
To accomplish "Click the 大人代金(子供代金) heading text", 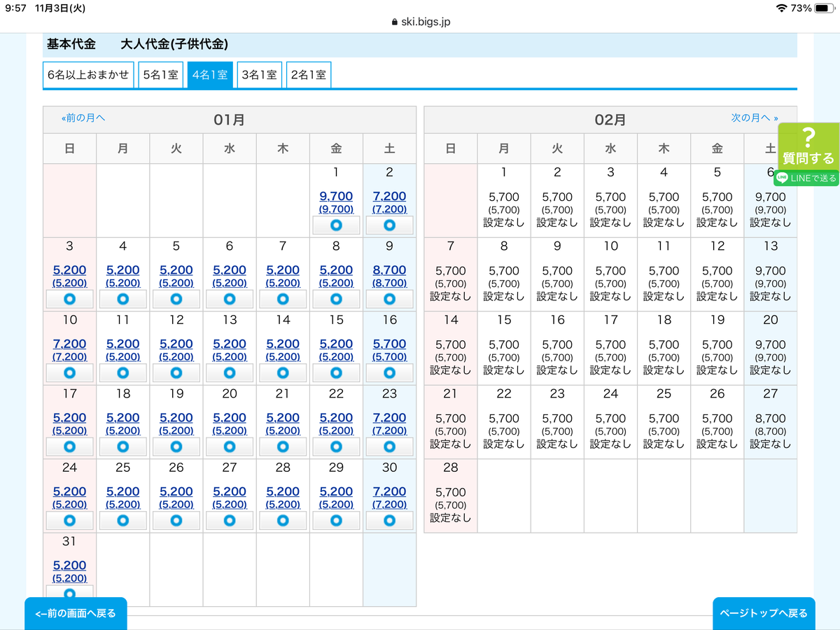I will (174, 44).
